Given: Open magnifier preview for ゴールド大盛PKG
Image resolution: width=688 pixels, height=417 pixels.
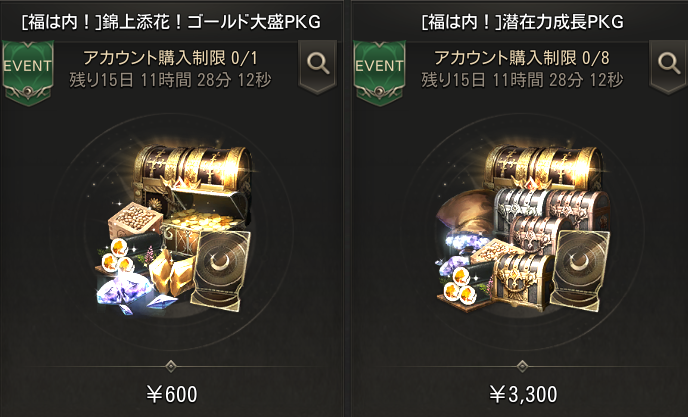Looking at the screenshot, I should click(318, 66).
